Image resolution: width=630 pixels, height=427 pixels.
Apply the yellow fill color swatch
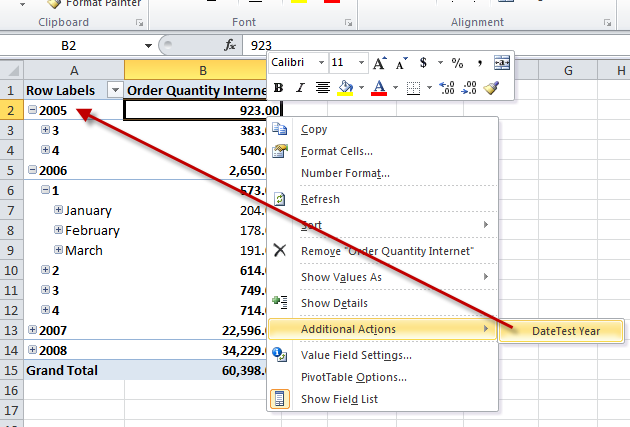[344, 88]
